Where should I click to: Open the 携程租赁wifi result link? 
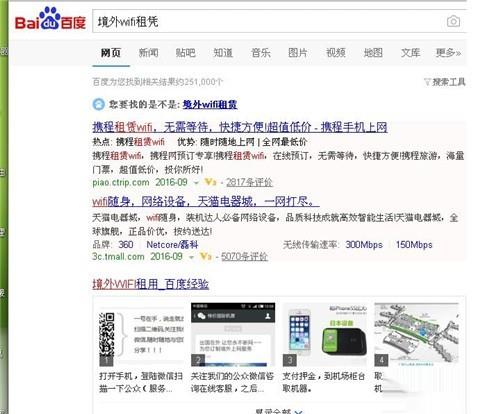[240, 127]
